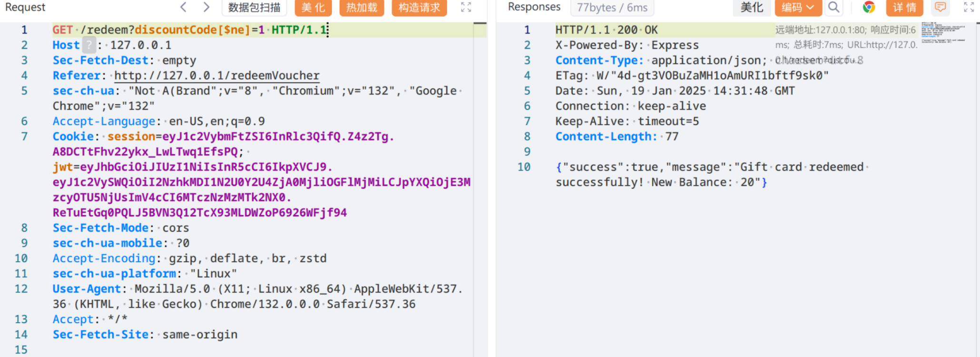Click the HTTP/1.1 200 OK status line
Image resolution: width=980 pixels, height=357 pixels.
(607, 30)
